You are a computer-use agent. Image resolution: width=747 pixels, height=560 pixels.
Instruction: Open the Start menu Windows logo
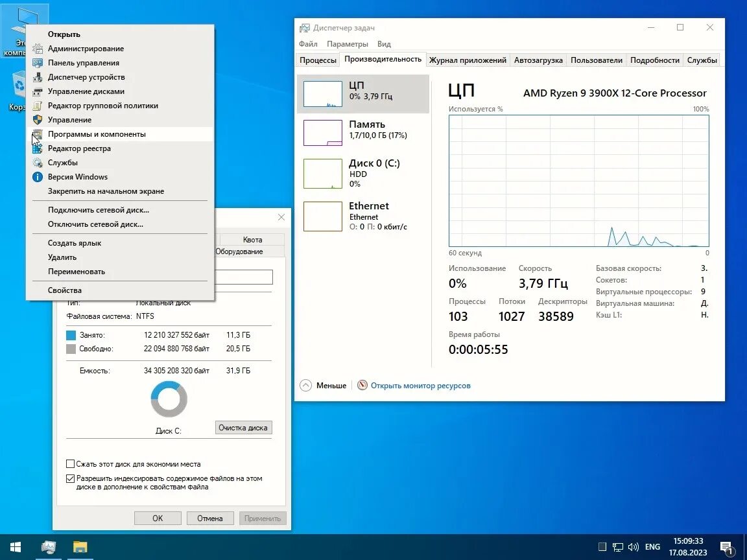(16, 546)
